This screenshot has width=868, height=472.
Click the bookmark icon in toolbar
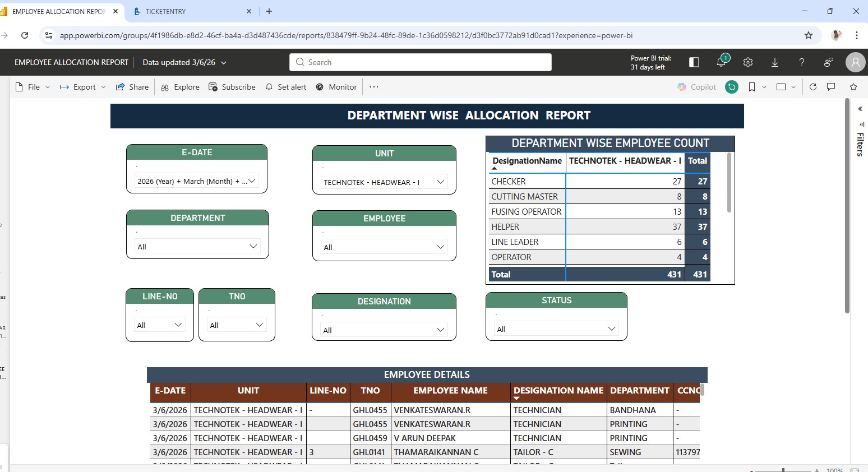point(752,87)
